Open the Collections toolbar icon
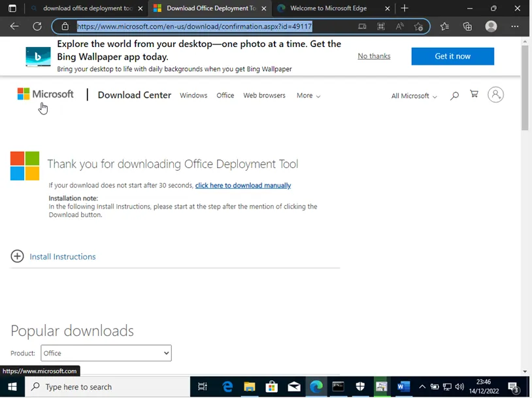Screen dimensions: 532x398 pos(467,27)
